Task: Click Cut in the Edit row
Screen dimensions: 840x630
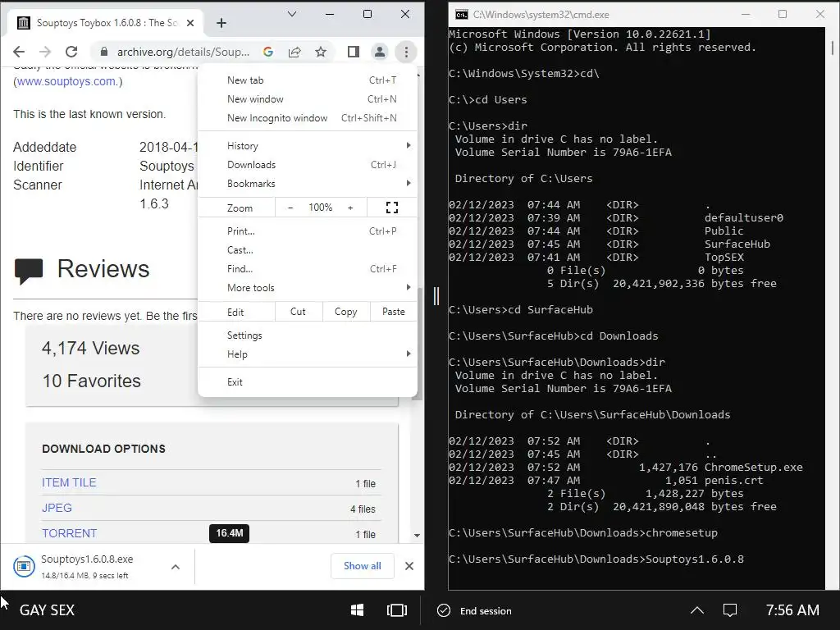Action: coord(298,311)
